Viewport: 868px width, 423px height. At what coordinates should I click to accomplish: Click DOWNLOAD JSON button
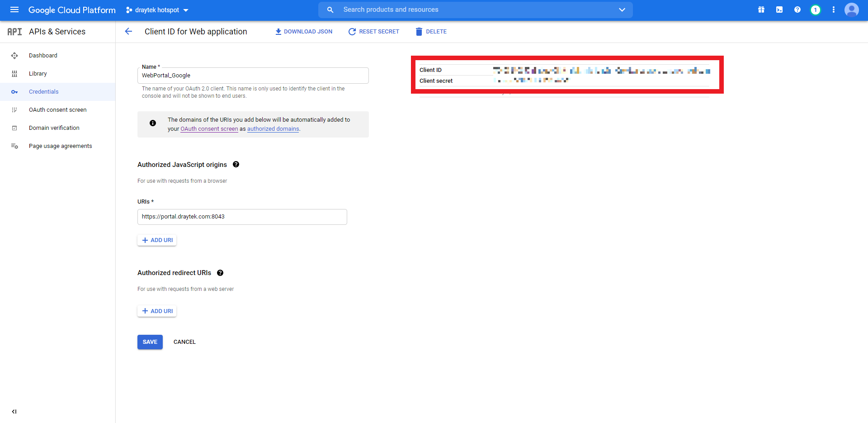point(304,32)
